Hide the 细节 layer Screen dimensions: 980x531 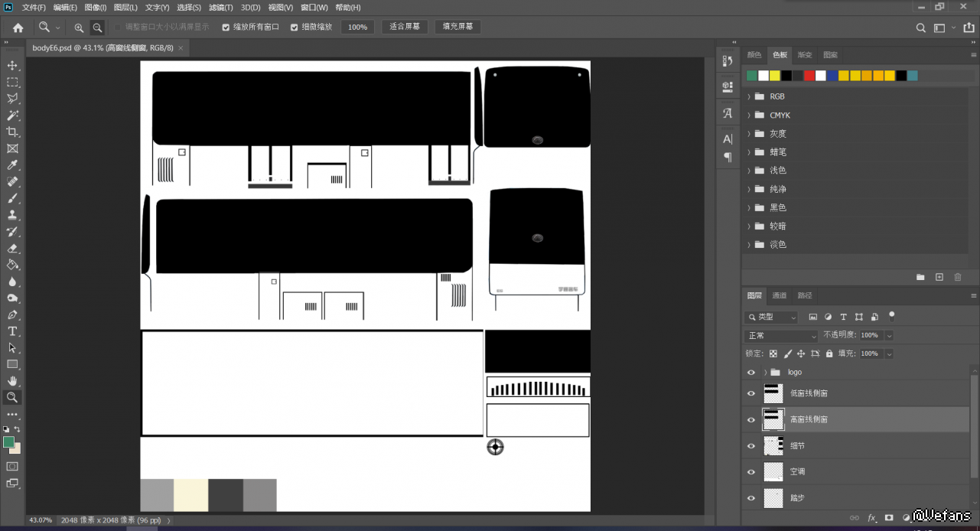pos(751,446)
